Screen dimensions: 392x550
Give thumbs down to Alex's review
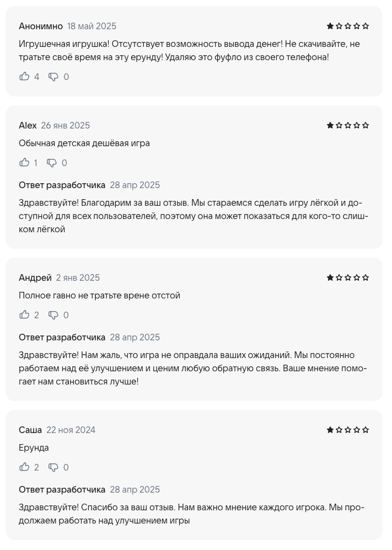[x=51, y=163]
